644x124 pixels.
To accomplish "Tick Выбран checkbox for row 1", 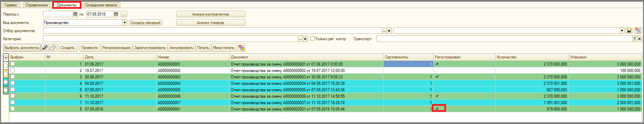I will pos(12,64).
